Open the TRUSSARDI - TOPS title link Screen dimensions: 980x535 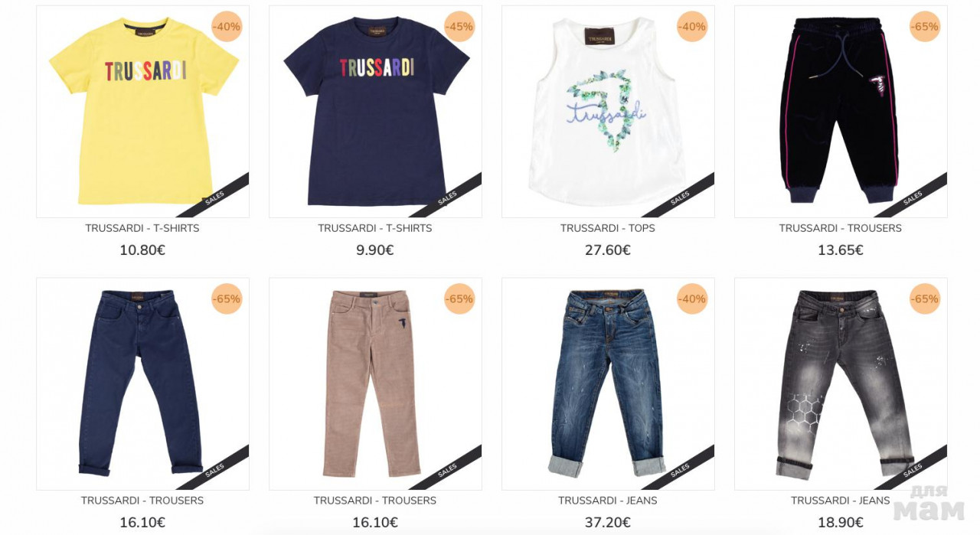608,228
